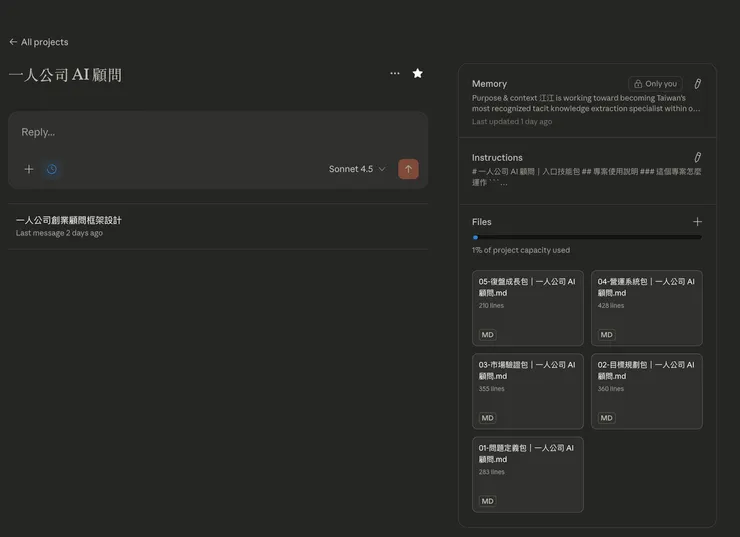Screen dimensions: 740x537
Task: Click the project capacity progress bar
Action: click(x=587, y=237)
